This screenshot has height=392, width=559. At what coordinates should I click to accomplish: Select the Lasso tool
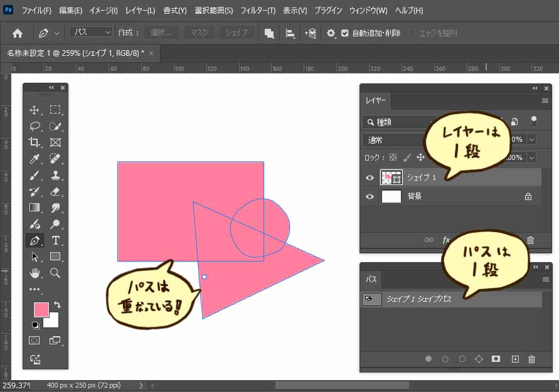point(35,126)
